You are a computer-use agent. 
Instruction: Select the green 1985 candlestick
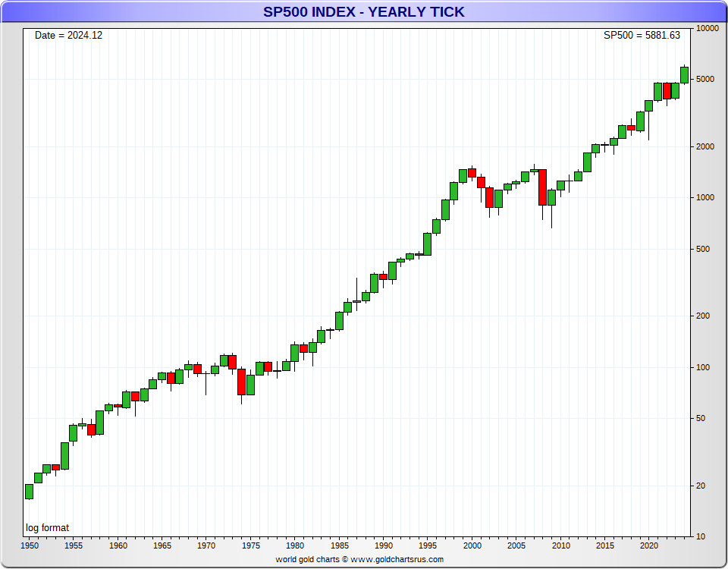point(340,321)
